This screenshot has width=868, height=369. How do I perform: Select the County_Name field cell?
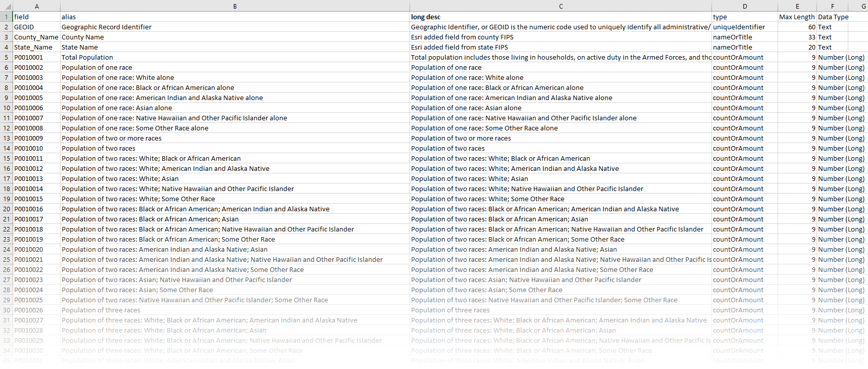click(36, 37)
